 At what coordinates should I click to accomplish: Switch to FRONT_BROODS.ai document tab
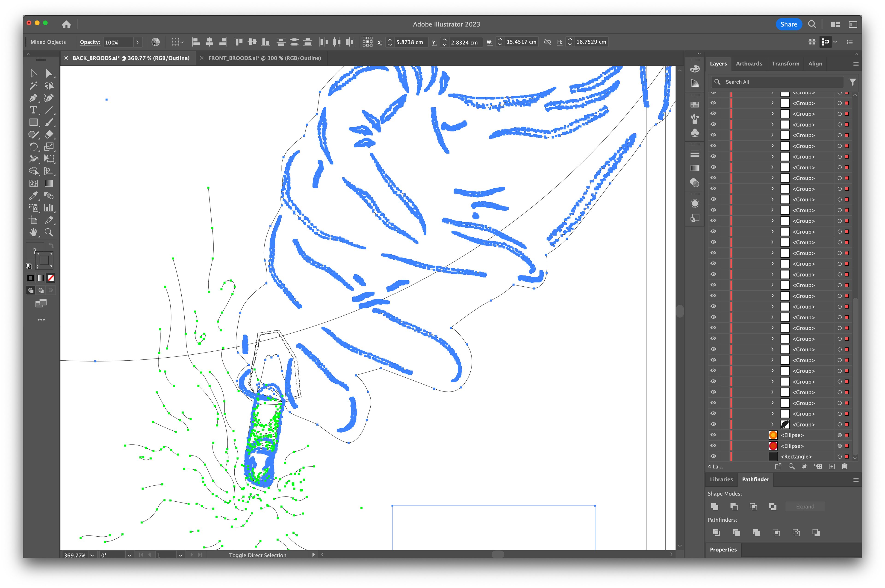[x=264, y=58]
